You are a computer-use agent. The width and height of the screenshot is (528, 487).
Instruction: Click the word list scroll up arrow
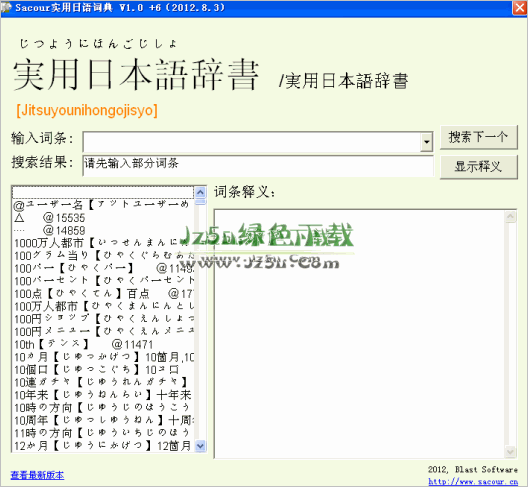[201, 192]
